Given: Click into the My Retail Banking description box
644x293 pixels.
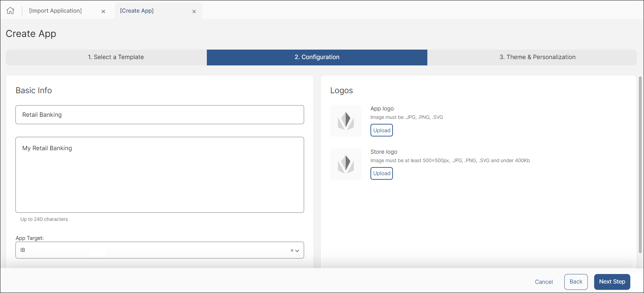Looking at the screenshot, I should tap(159, 174).
